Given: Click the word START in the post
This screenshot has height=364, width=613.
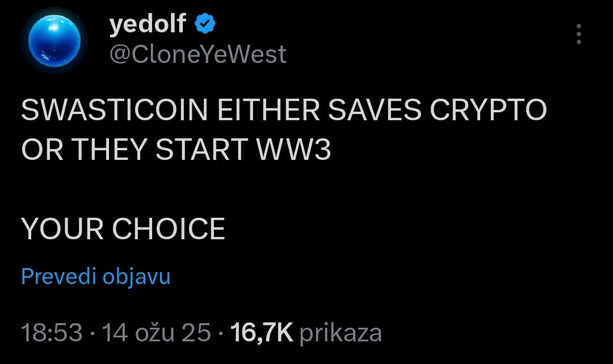Looking at the screenshot, I should pos(201,150).
